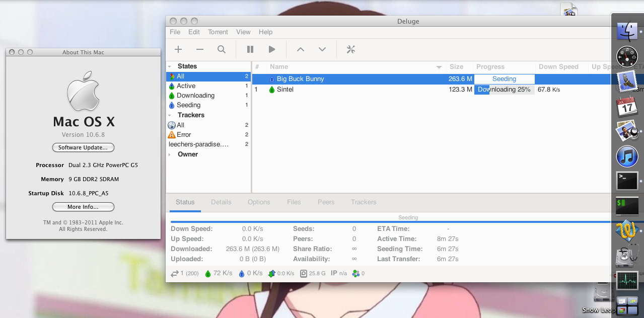Expand the Owner filter section
The height and width of the screenshot is (318, 644).
[170, 154]
